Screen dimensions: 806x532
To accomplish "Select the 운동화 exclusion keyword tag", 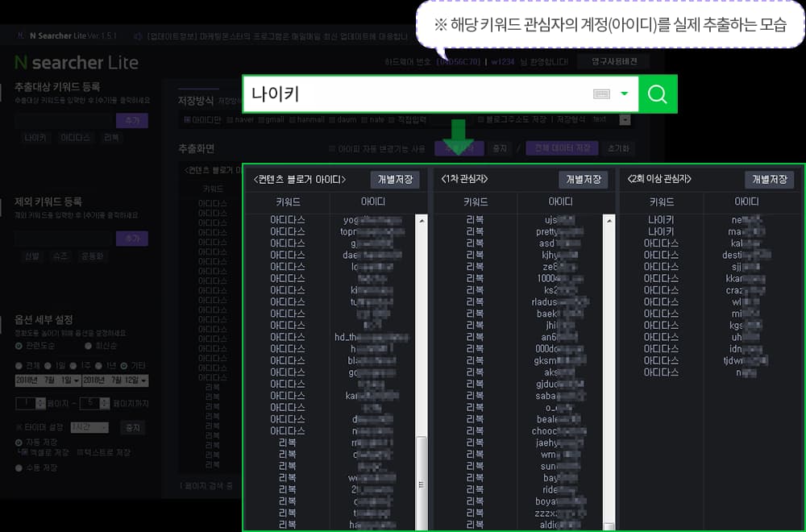I will (x=93, y=256).
